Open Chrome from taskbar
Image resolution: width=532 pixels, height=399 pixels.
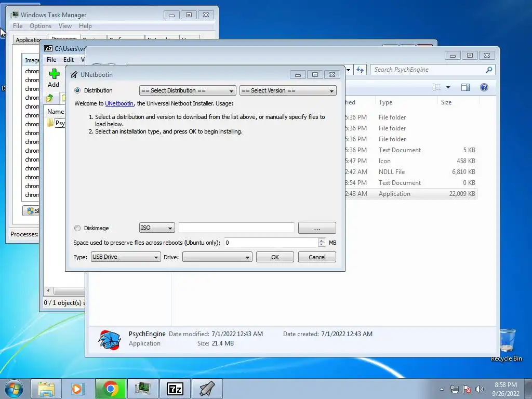[111, 389]
